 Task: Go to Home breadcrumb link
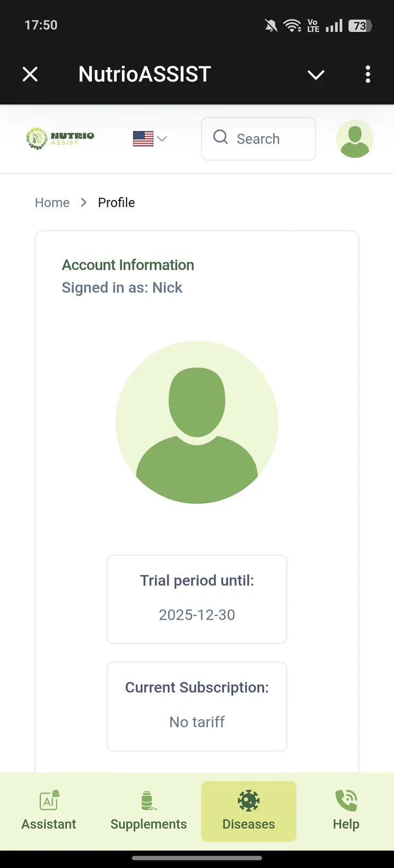tap(52, 203)
